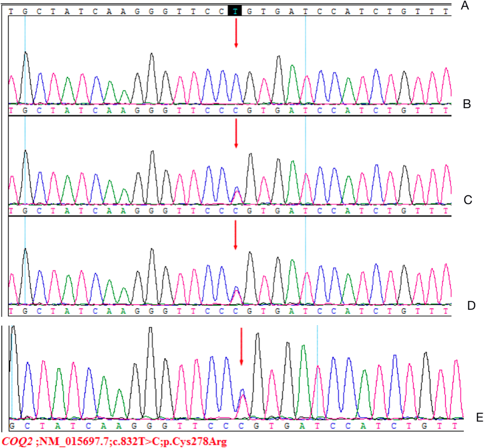Select the overlapping blue-red double peak in panel D
The height and width of the screenshot is (448, 484).
[x=236, y=295]
